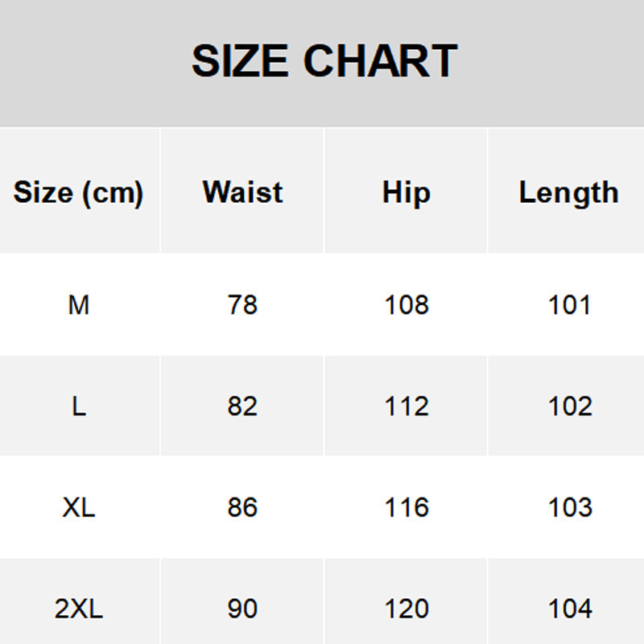The width and height of the screenshot is (644, 644).
Task: Select hip value 112 for L
Action: [x=407, y=407]
